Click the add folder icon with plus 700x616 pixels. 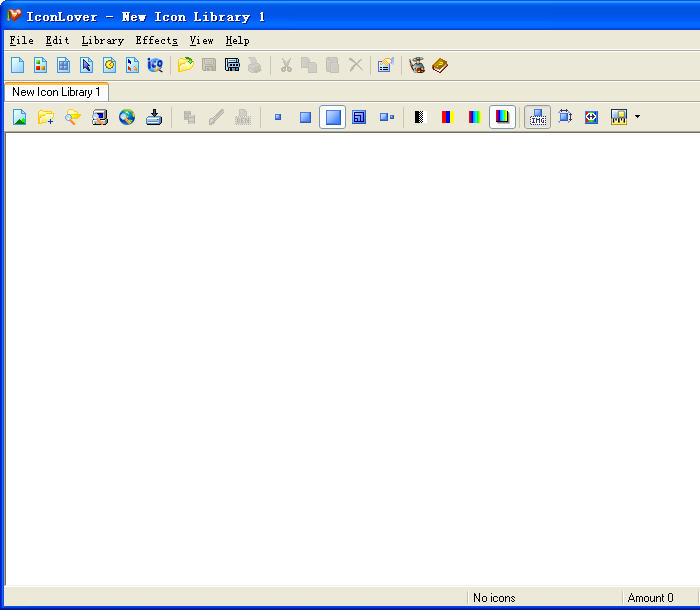coord(46,117)
